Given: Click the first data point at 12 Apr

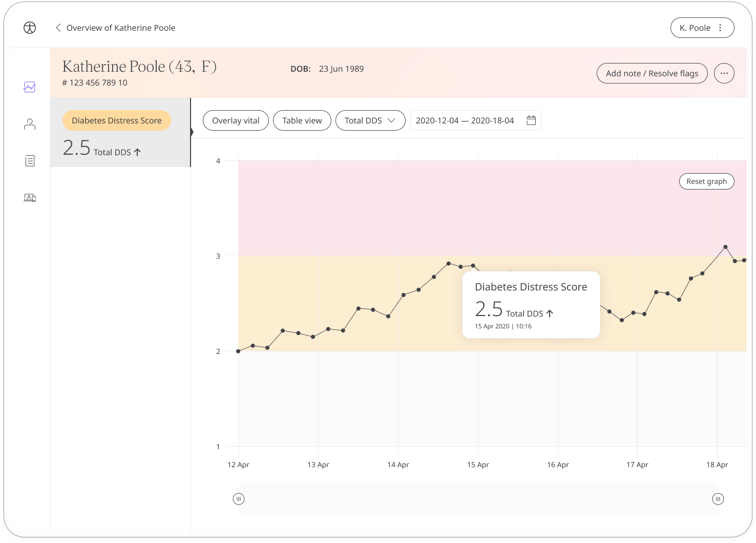Looking at the screenshot, I should [238, 351].
